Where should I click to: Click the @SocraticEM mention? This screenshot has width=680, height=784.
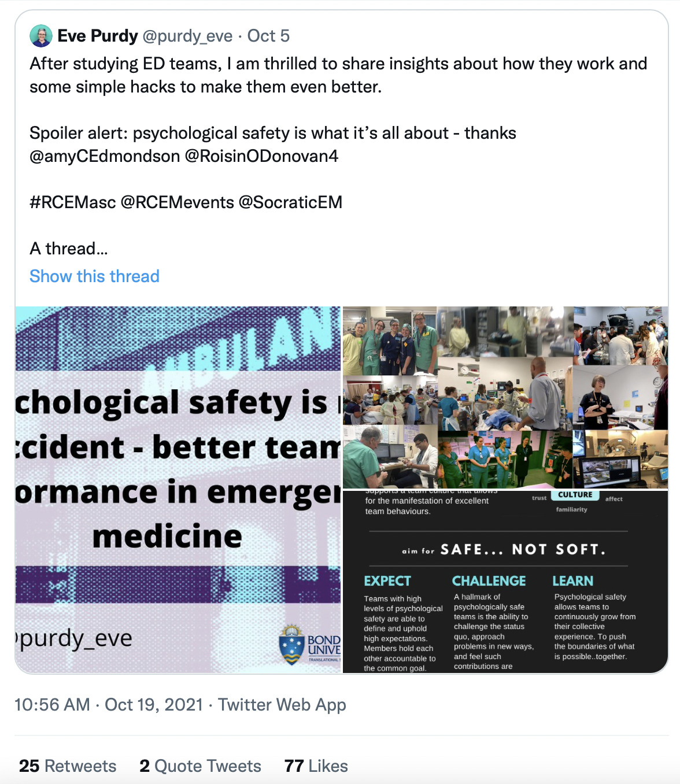(x=290, y=202)
